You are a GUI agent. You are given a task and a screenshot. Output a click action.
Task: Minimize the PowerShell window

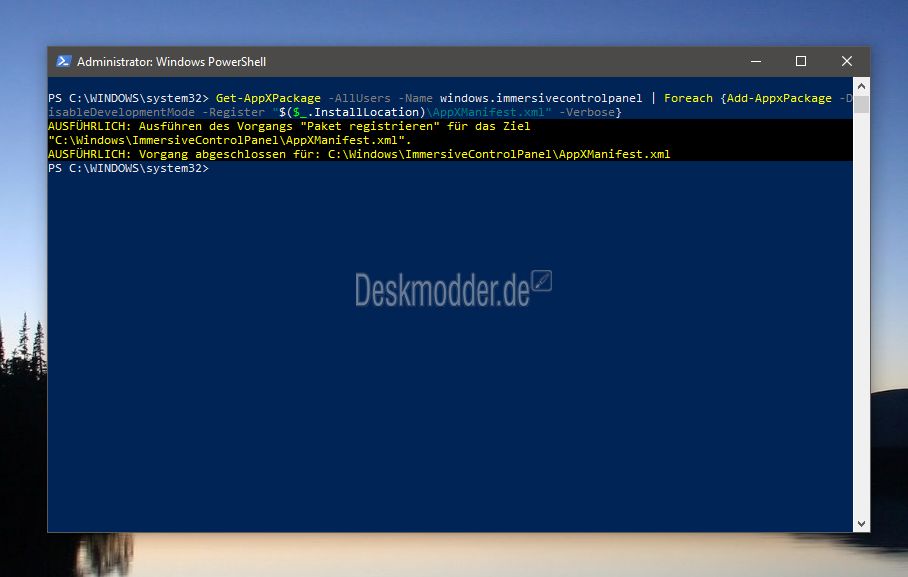pyautogui.click(x=756, y=61)
